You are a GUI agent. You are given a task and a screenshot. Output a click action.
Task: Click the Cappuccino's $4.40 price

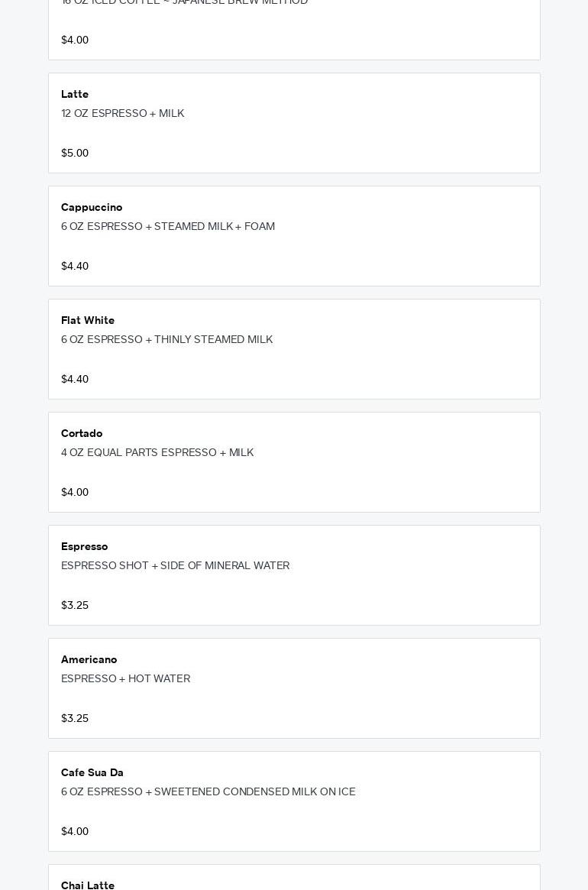(x=75, y=266)
